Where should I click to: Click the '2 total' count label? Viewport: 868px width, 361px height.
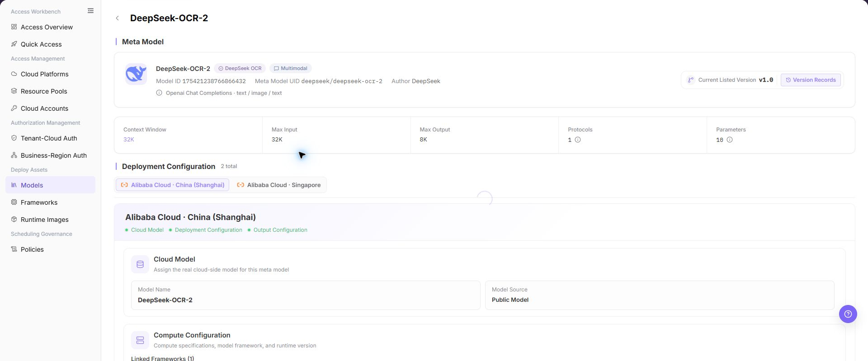[x=229, y=166]
